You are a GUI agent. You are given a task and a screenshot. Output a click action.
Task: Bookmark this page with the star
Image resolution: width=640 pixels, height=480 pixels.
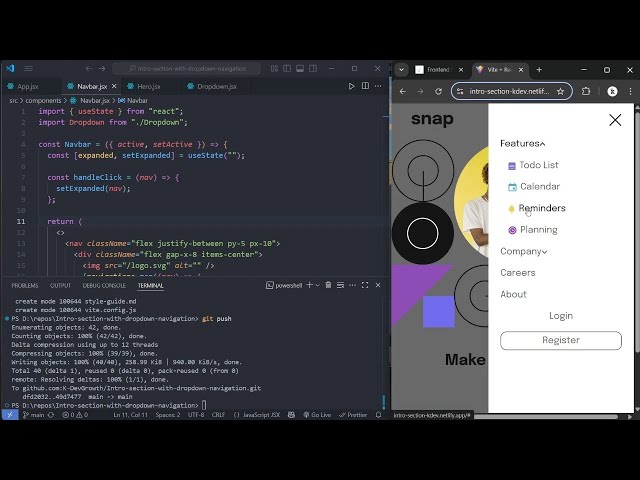(x=560, y=91)
